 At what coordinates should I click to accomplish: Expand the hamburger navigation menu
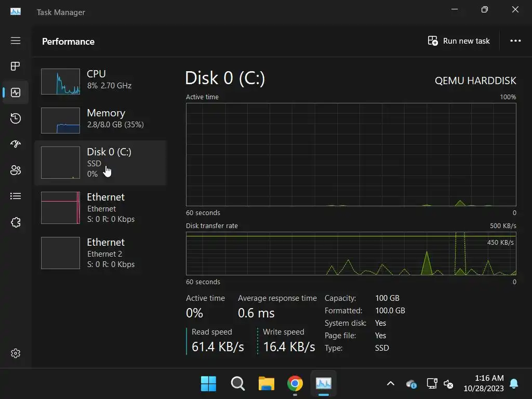point(16,41)
